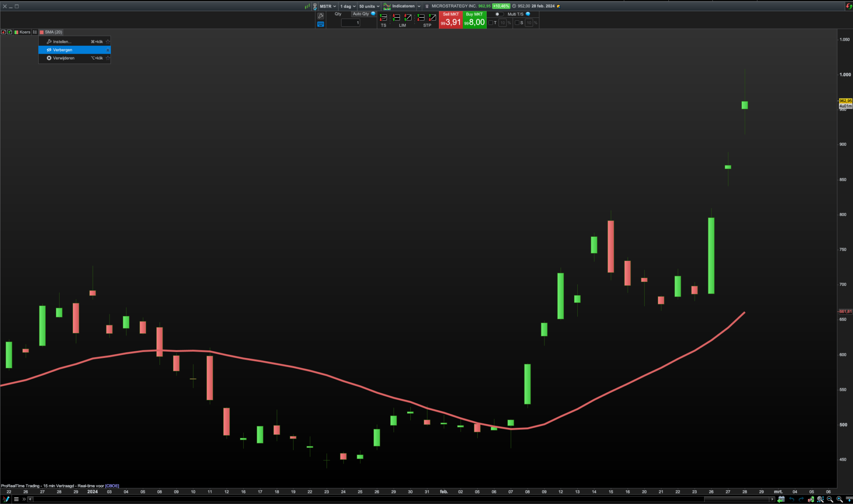
Task: Click the red SMA (20) color swatch
Action: 42,32
